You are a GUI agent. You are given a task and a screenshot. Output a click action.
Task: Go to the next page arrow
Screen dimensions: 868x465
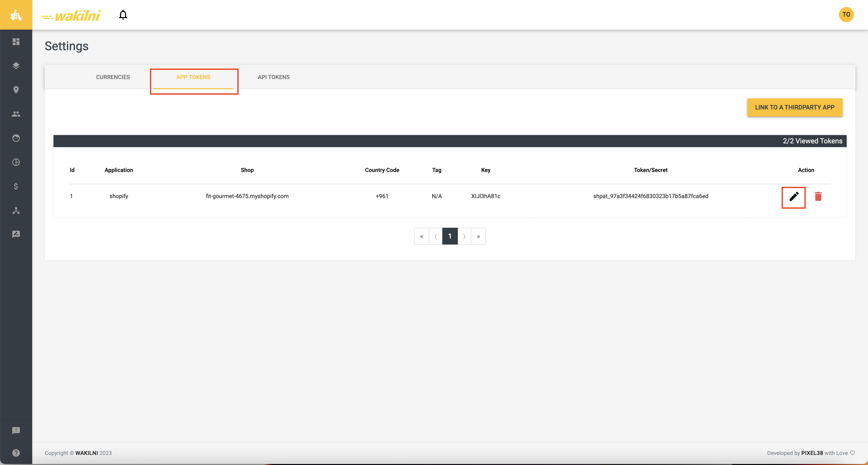point(464,236)
